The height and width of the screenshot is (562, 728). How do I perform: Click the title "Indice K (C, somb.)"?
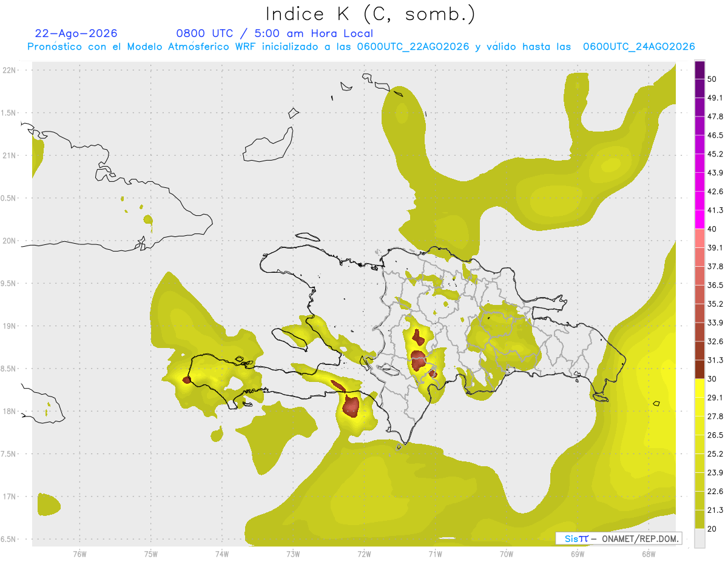(x=371, y=14)
